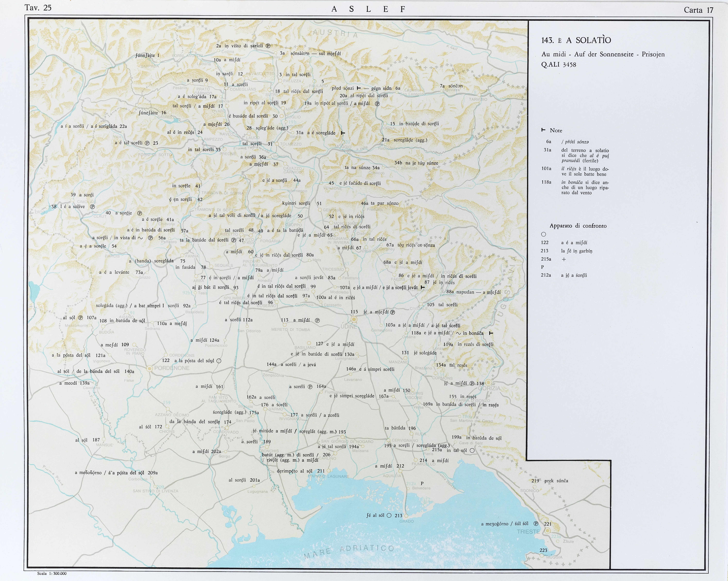The image size is (728, 581).
Task: Click the circled P next to point 221
Action: [536, 524]
